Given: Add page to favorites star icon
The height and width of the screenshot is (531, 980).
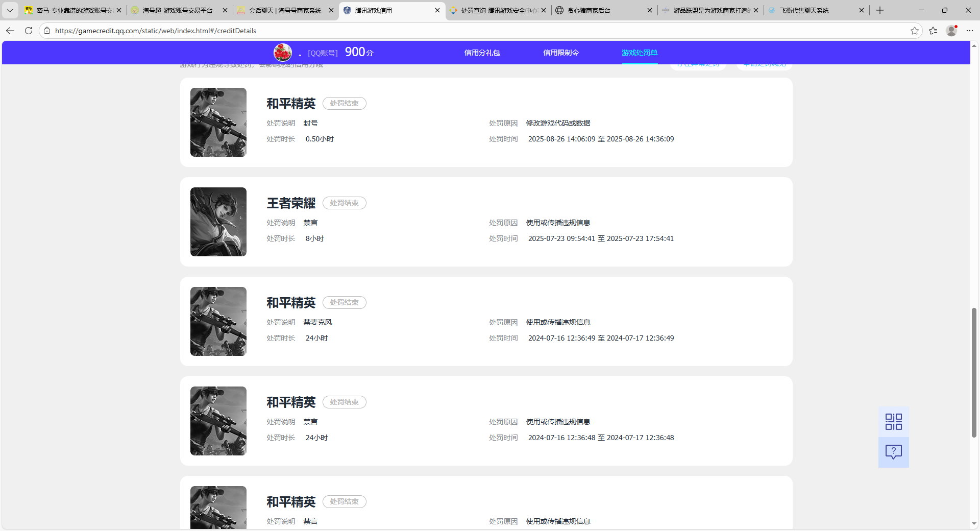Looking at the screenshot, I should (914, 31).
